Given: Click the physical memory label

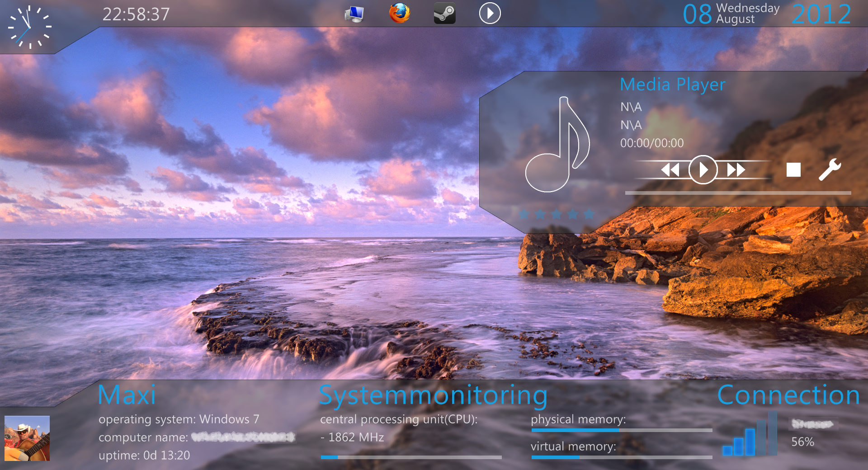Looking at the screenshot, I should tap(579, 420).
